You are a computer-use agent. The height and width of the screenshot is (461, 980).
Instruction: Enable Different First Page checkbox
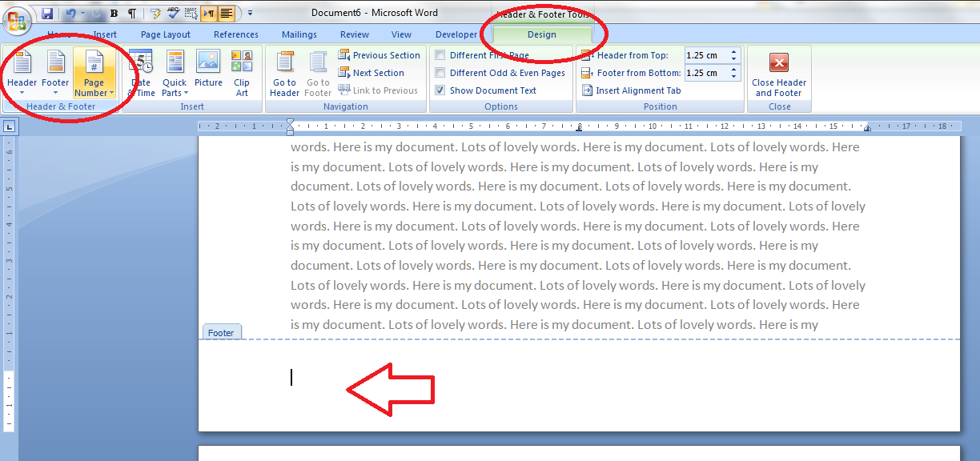[440, 55]
